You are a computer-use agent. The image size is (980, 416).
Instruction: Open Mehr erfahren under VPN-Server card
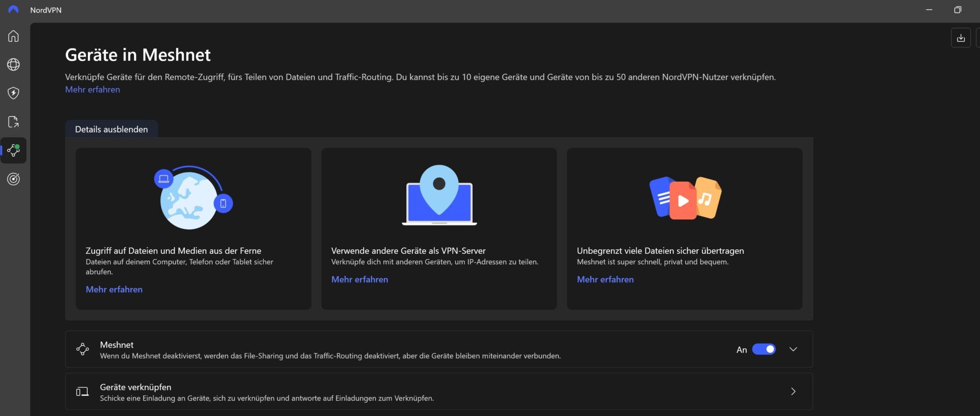[x=359, y=279]
